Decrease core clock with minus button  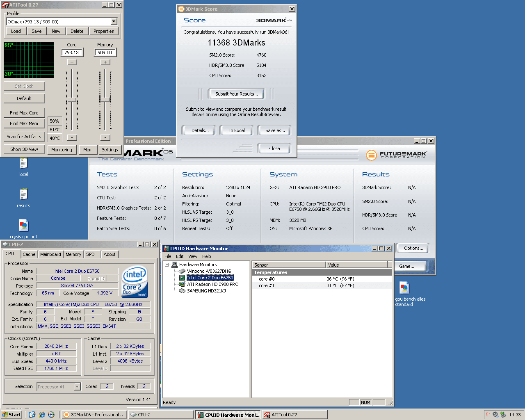click(x=72, y=137)
